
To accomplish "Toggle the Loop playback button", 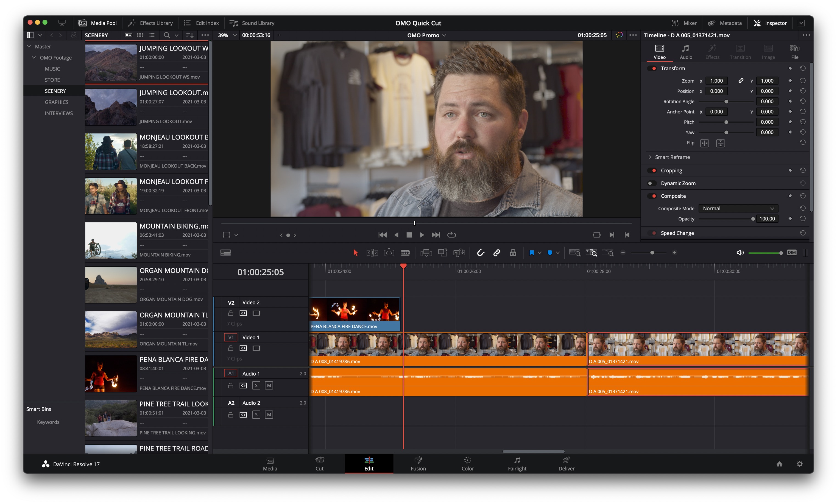I will 451,235.
